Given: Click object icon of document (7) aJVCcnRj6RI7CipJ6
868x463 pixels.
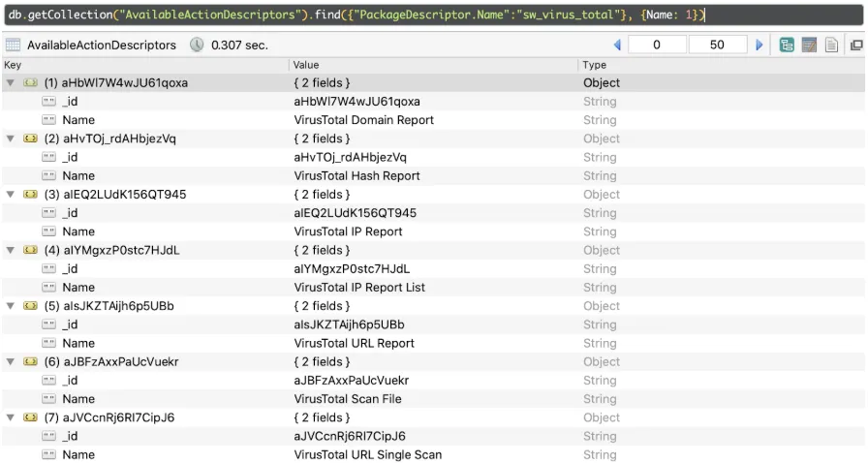Looking at the screenshot, I should [x=30, y=417].
